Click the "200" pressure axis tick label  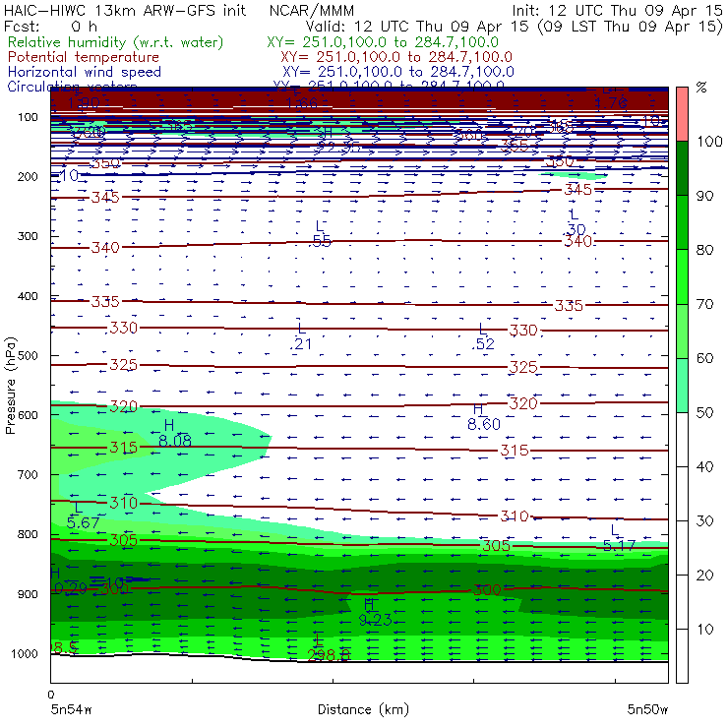[28, 177]
